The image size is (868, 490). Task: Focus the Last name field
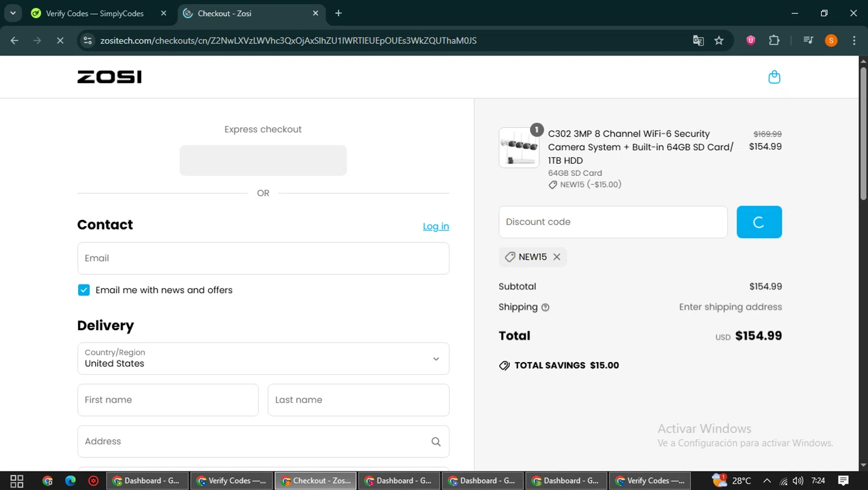(358, 400)
